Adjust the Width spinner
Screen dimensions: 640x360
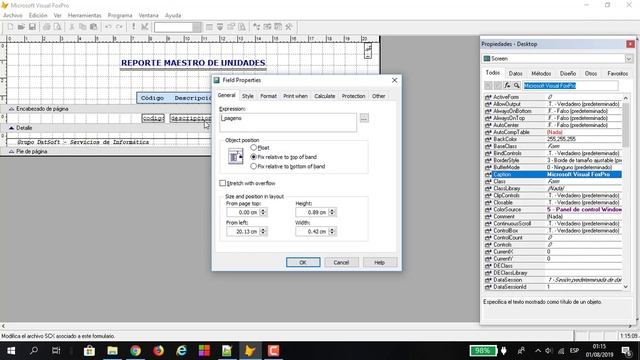[332, 231]
